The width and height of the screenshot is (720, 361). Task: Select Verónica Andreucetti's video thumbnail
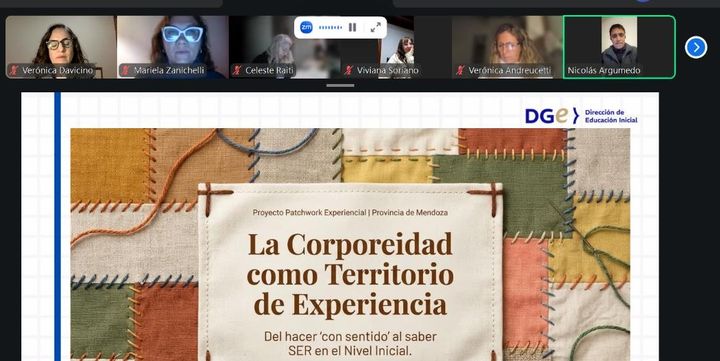click(507, 47)
